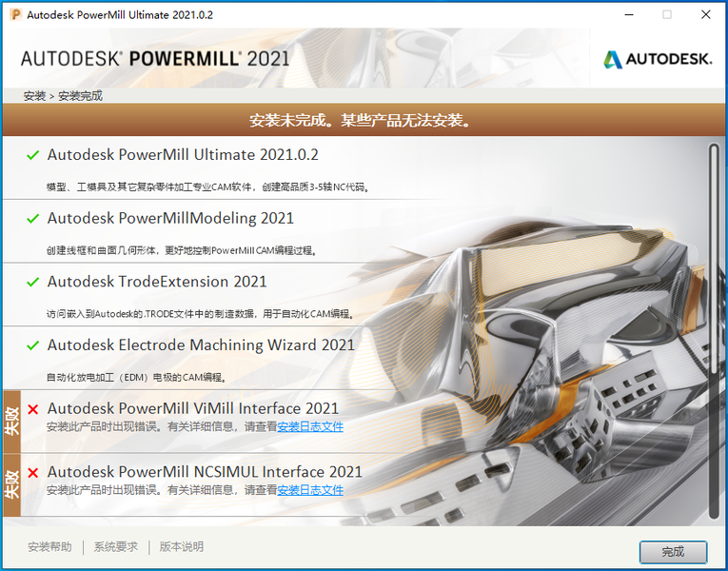Click the 失败 label on NCSIMUL row
Image resolution: width=728 pixels, height=571 pixels.
point(11,485)
